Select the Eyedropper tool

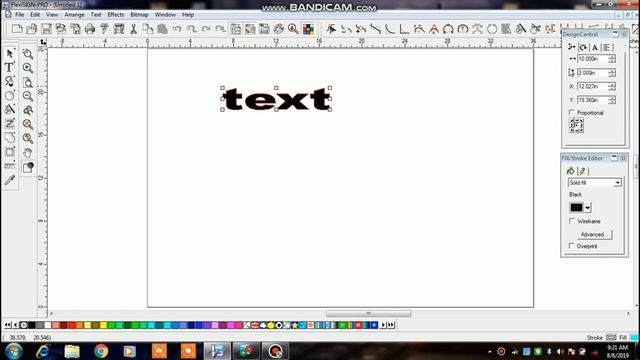coord(10,180)
